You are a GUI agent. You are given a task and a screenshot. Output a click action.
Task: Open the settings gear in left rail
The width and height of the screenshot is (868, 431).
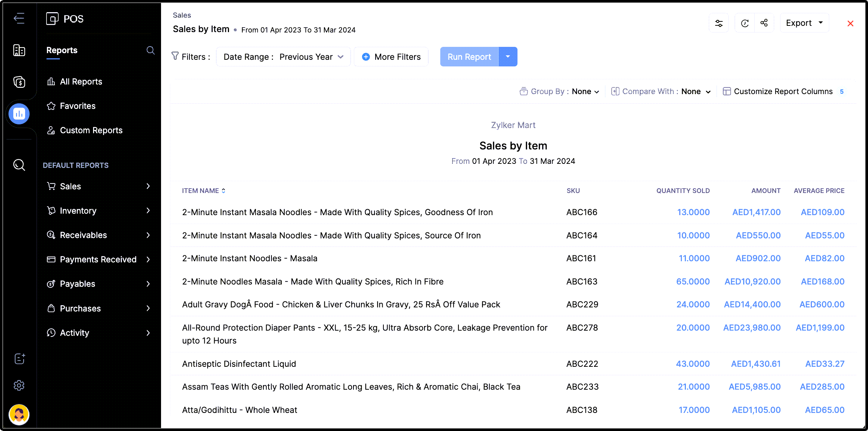tap(19, 386)
